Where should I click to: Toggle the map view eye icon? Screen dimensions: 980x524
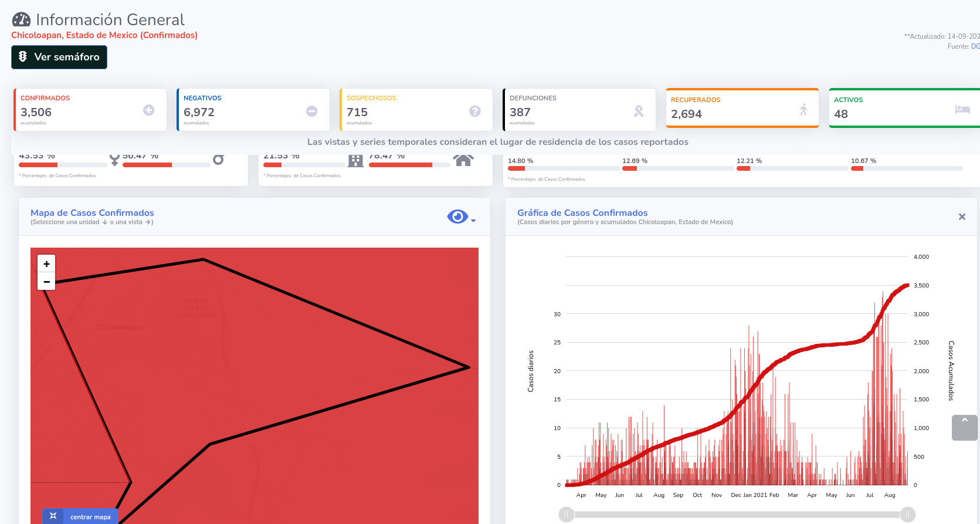click(x=457, y=217)
